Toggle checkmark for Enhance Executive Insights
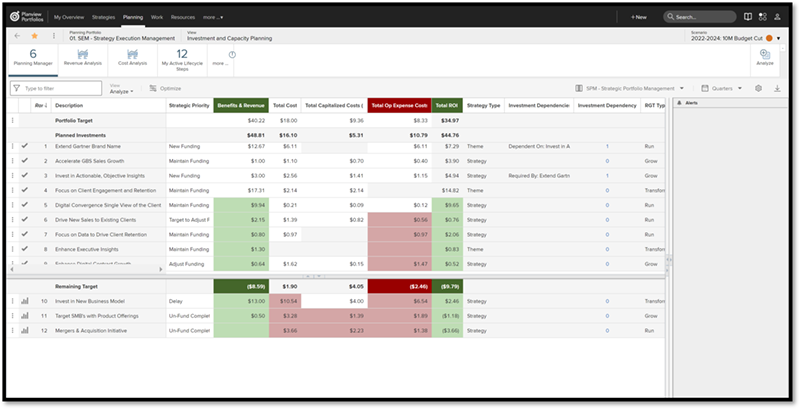Image resolution: width=800 pixels, height=409 pixels. click(x=24, y=249)
